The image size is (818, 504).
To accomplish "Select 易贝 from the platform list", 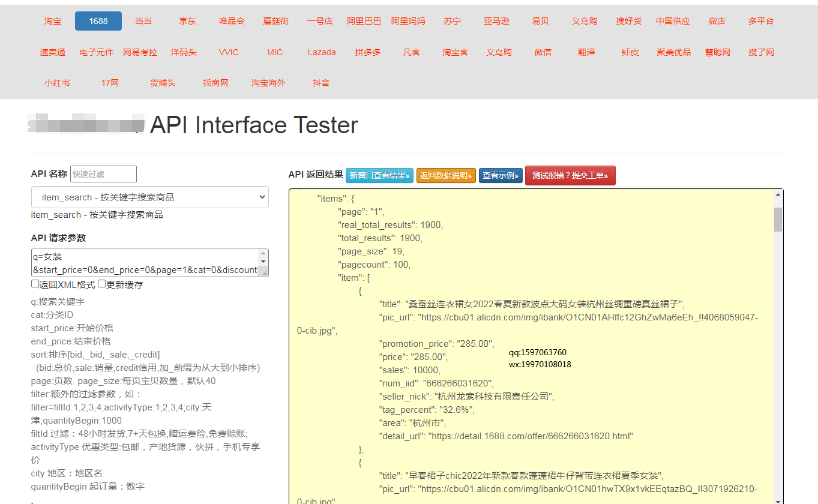I will 540,21.
